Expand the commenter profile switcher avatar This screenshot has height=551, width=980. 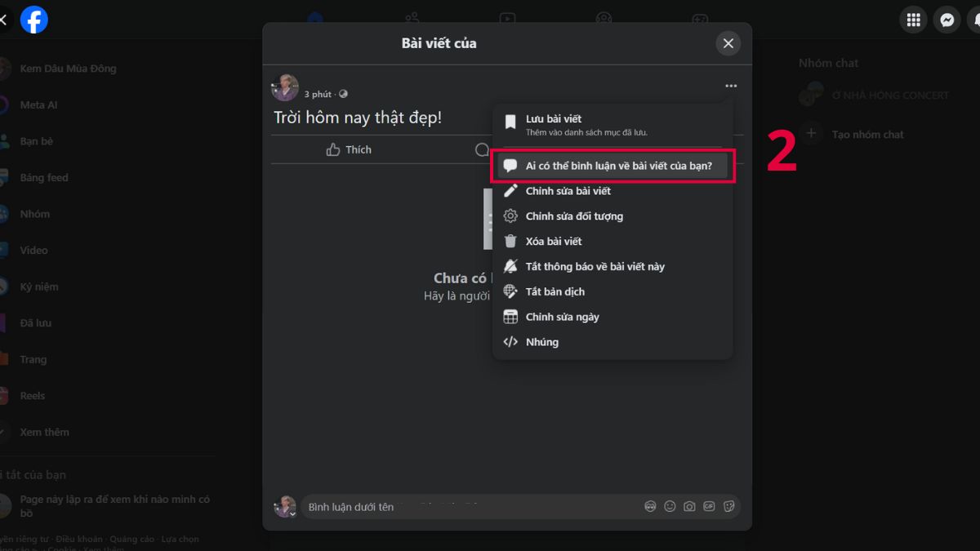click(285, 506)
